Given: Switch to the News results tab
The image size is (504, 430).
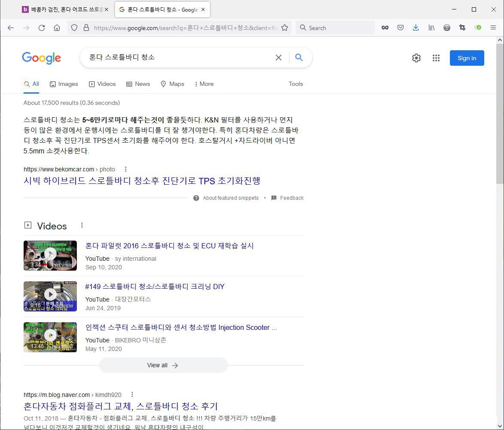Looking at the screenshot, I should pos(138,84).
